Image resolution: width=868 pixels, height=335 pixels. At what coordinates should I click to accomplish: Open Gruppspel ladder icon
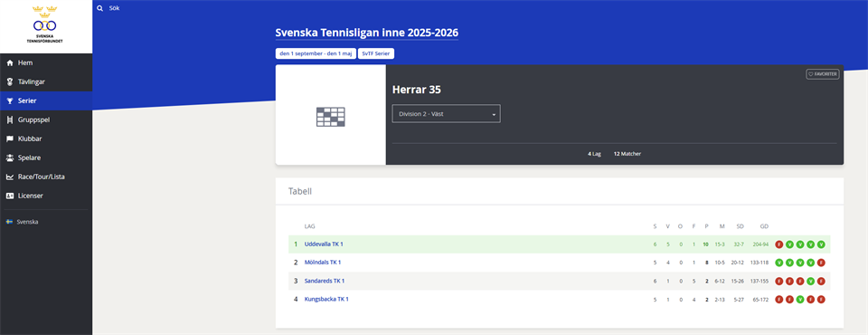click(9, 120)
